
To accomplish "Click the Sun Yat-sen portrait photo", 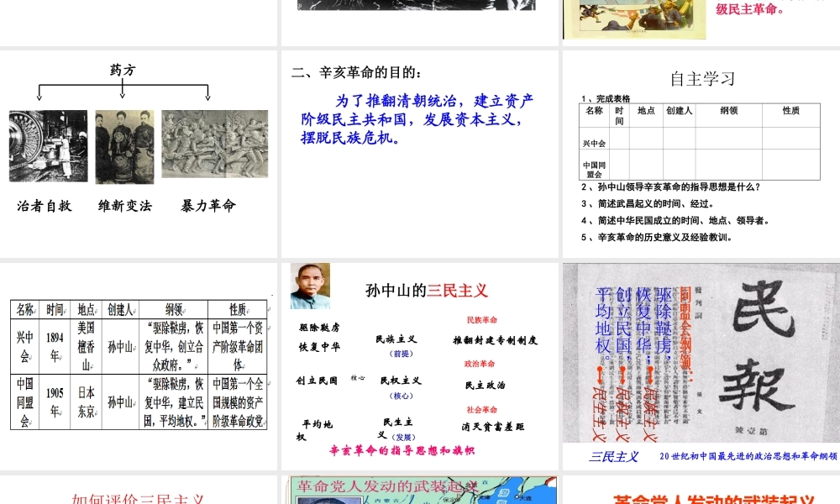I will pyautogui.click(x=310, y=286).
